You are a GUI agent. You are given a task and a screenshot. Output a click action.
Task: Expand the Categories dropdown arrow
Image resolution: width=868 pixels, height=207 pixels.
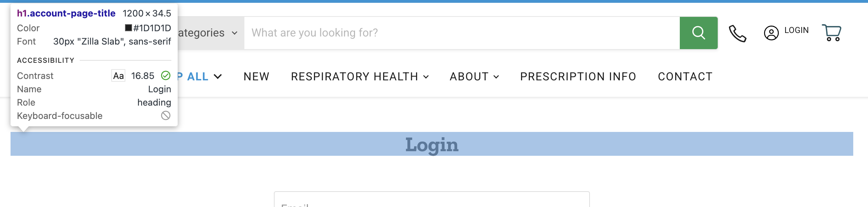pyautogui.click(x=235, y=33)
